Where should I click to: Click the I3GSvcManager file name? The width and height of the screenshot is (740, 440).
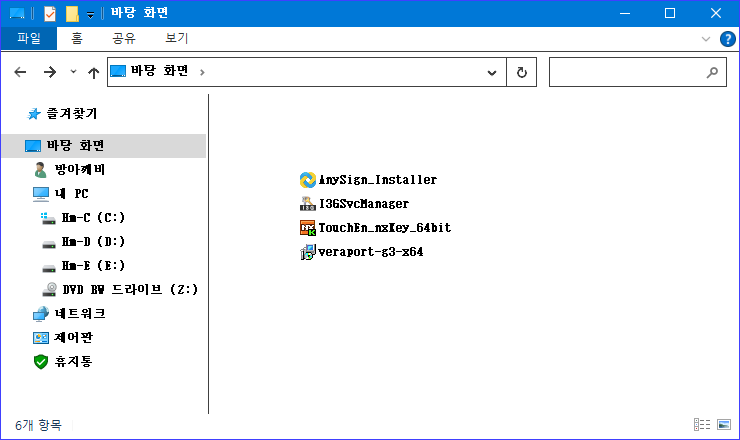(364, 204)
